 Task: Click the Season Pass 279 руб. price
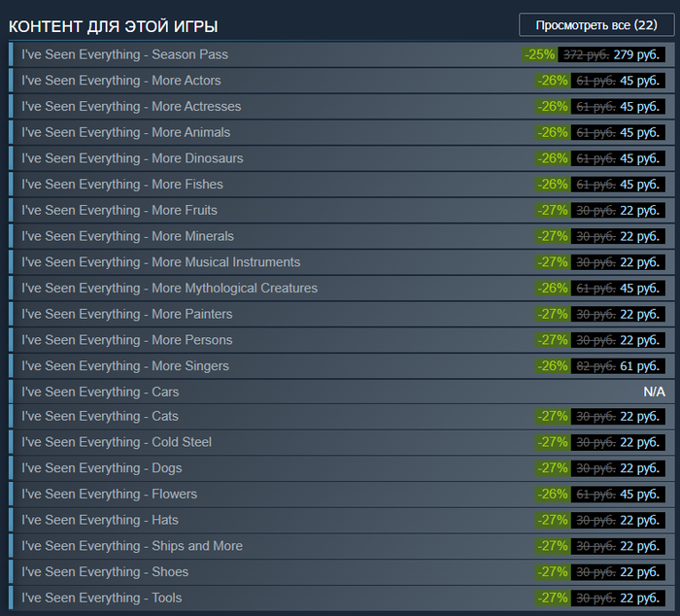click(636, 54)
